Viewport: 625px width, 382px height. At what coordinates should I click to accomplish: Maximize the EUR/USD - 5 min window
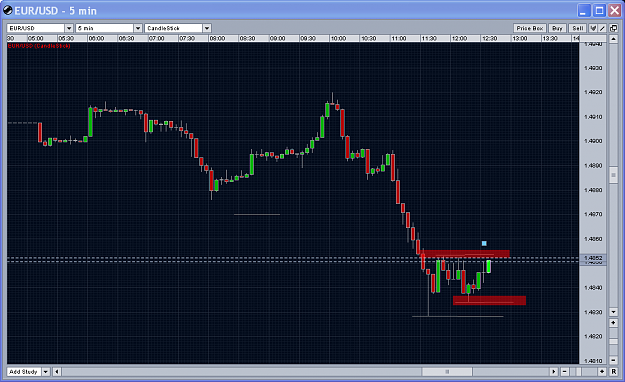pyautogui.click(x=599, y=10)
